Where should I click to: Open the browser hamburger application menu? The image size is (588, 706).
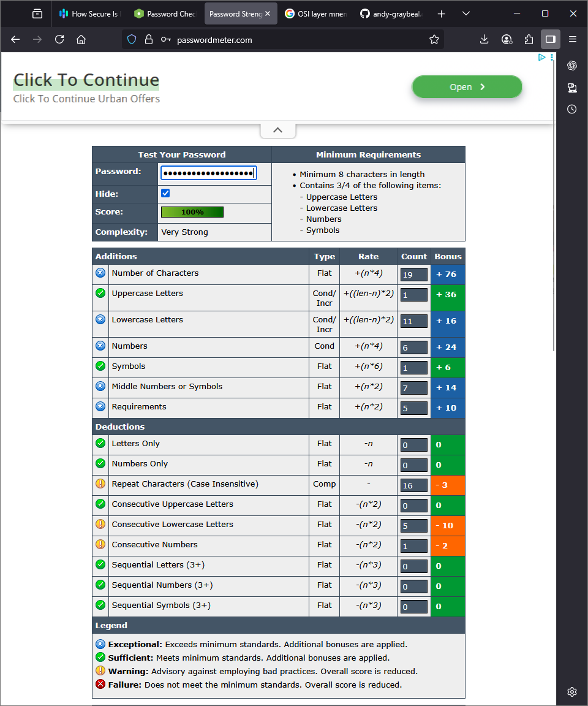coord(573,39)
